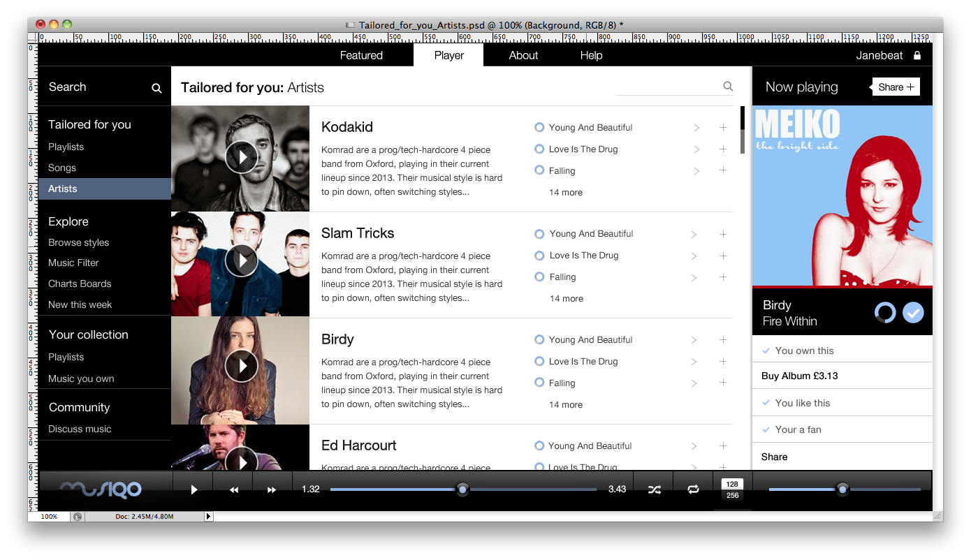
Task: Click the artist list vertical scrollbar
Action: pyautogui.click(x=742, y=130)
